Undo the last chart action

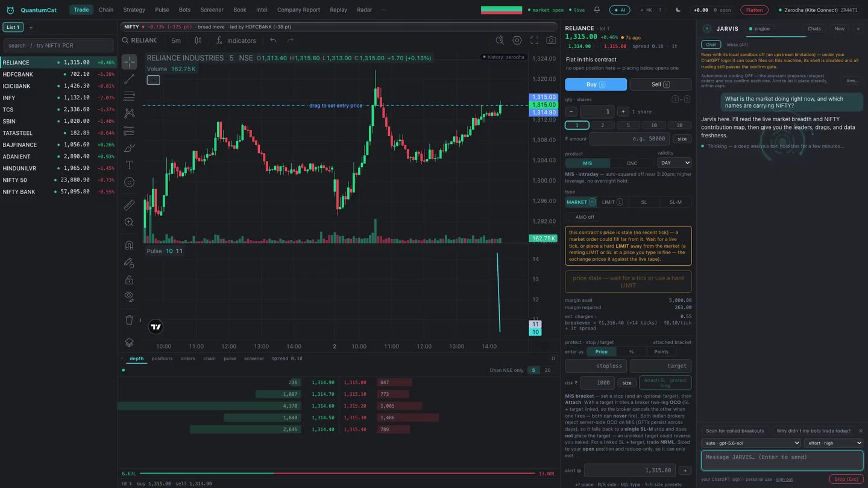273,40
